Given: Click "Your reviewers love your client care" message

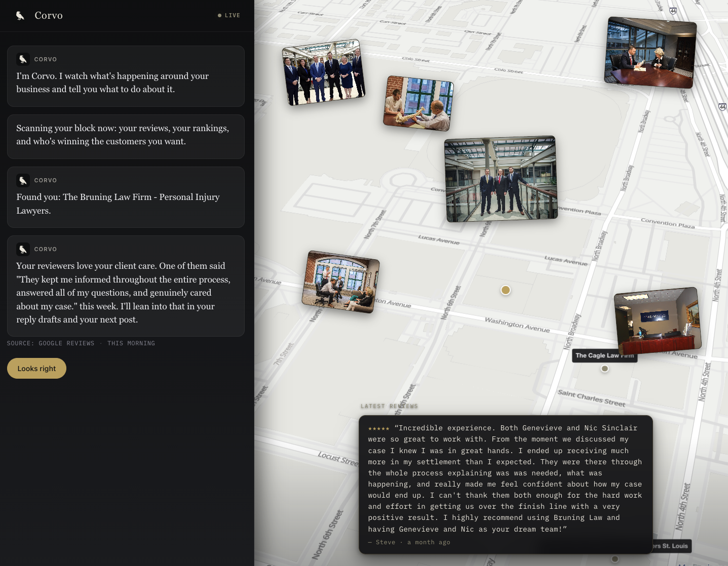Looking at the screenshot, I should [126, 286].
